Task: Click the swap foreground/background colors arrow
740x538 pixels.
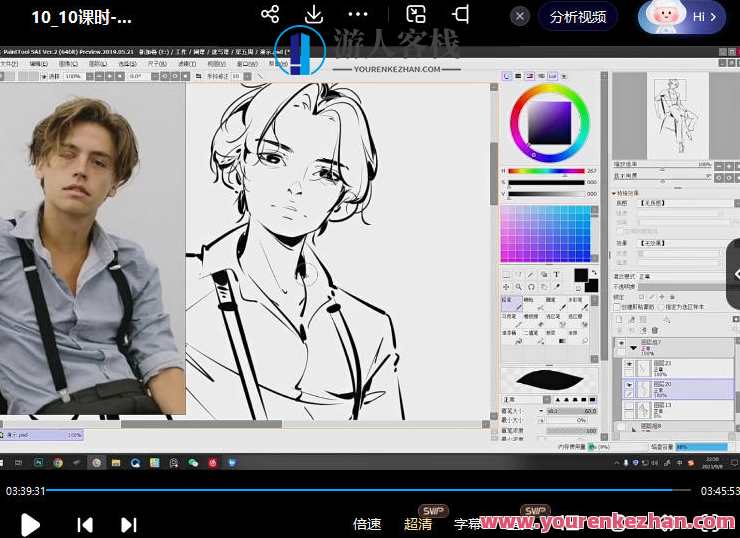Action: click(x=592, y=273)
